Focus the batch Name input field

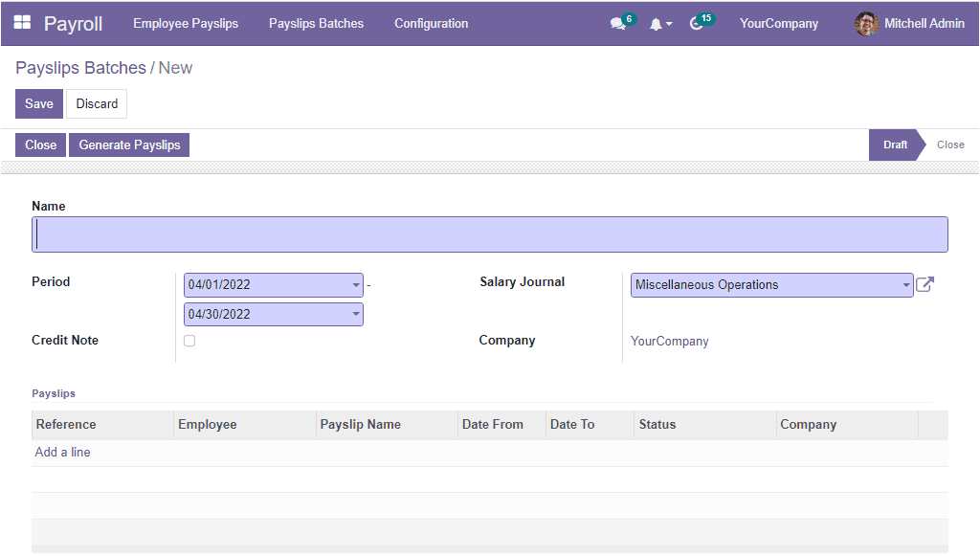(490, 234)
